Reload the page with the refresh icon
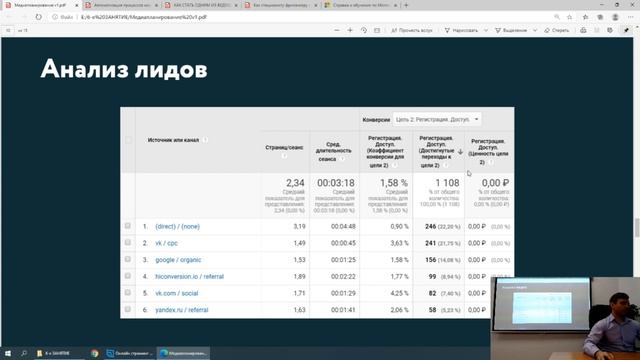This screenshot has width=640, height=360. pyautogui.click(x=38, y=17)
